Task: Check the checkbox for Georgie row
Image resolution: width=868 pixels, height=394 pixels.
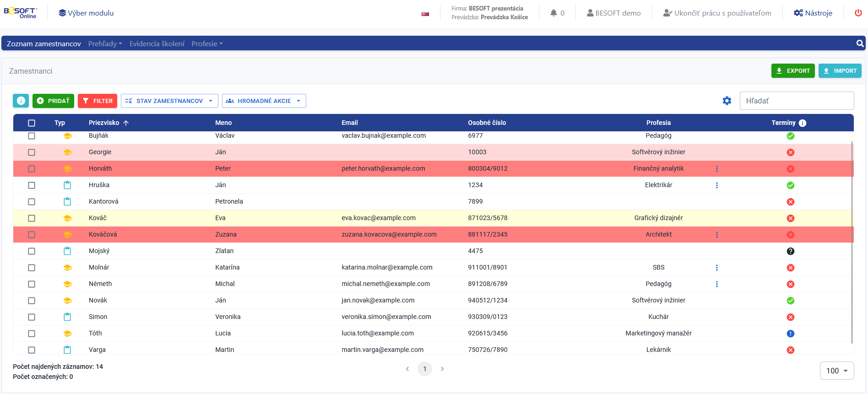Action: point(32,152)
